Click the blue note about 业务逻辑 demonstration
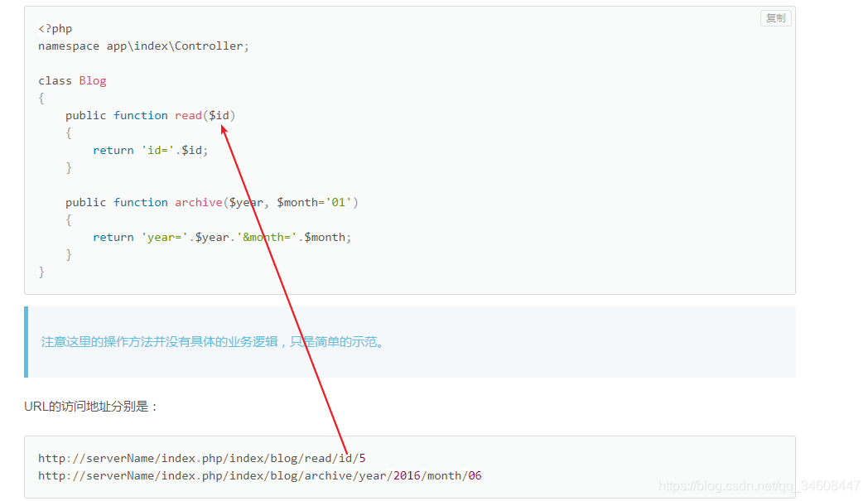The height and width of the screenshot is (501, 868). click(x=212, y=341)
